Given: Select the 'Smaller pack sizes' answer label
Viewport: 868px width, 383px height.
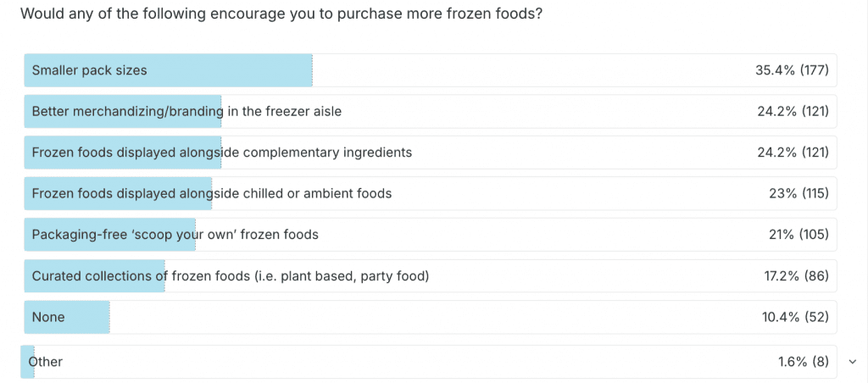Looking at the screenshot, I should coord(89,70).
